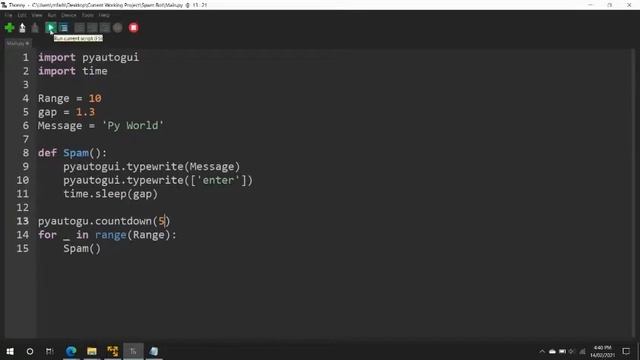Click the Step over debug icon
640x360 pixels.
coord(80,28)
